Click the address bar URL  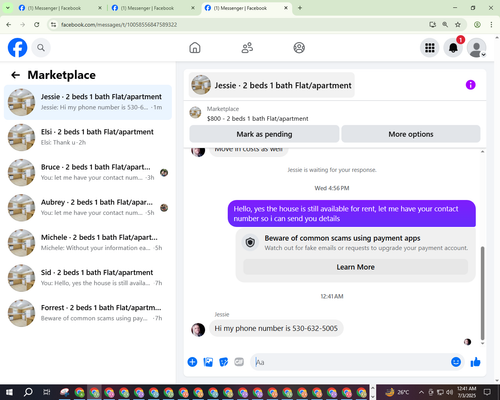pos(119,25)
